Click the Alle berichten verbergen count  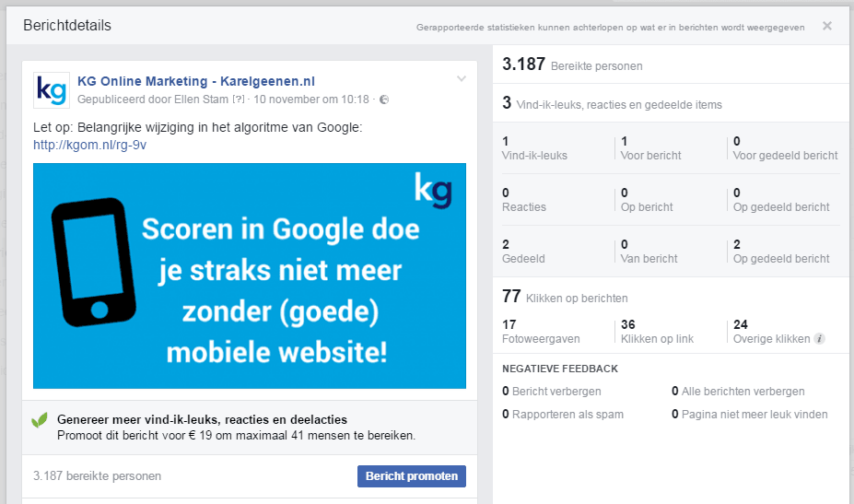tap(738, 392)
